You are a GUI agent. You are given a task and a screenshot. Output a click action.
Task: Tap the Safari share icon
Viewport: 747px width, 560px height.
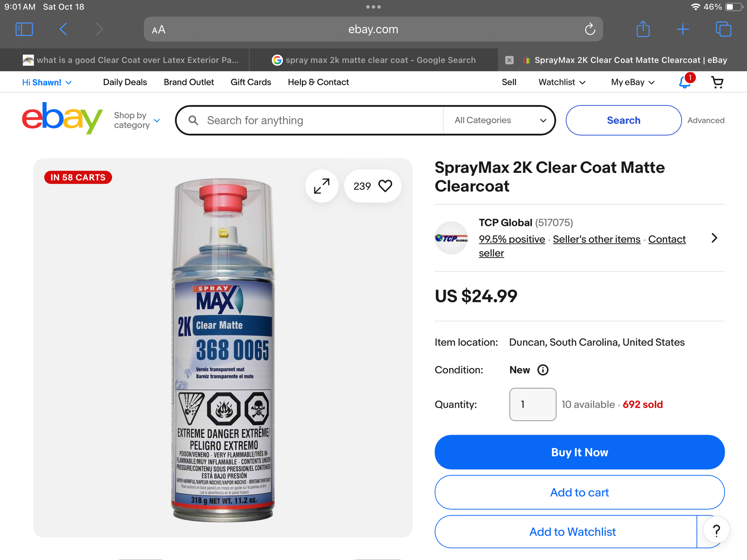click(643, 29)
